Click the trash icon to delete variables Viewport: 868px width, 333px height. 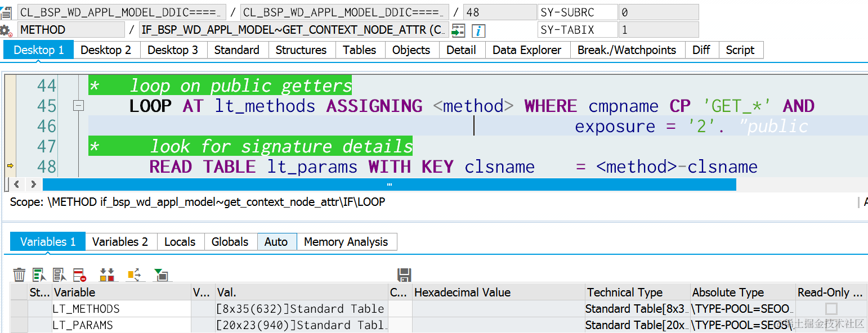click(x=19, y=275)
